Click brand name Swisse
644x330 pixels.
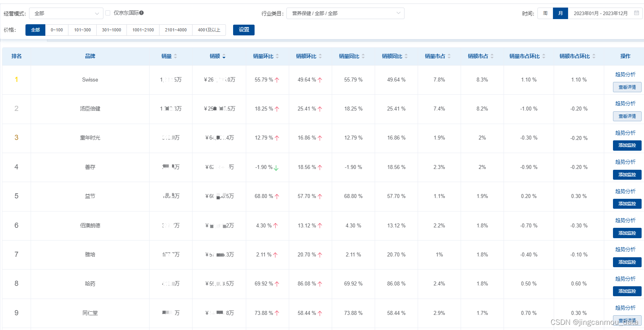[x=90, y=80]
